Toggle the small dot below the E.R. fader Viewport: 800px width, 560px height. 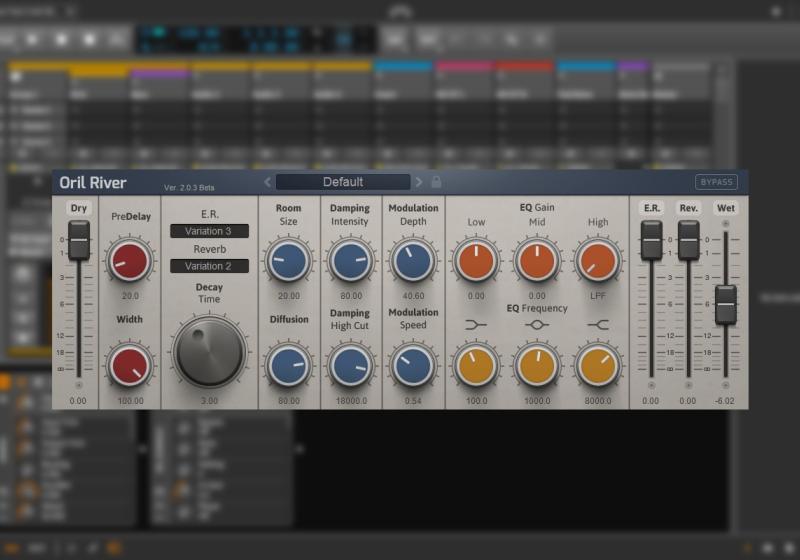pyautogui.click(x=652, y=384)
